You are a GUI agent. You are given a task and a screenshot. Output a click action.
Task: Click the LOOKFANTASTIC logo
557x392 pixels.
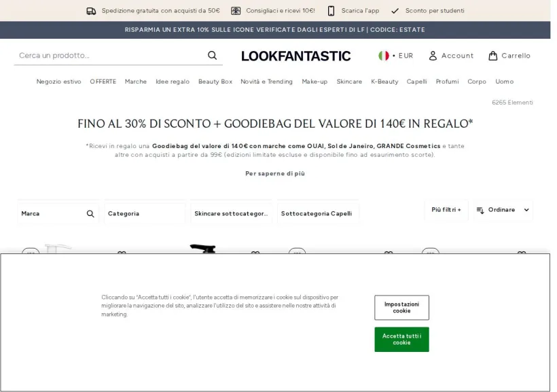coord(296,56)
